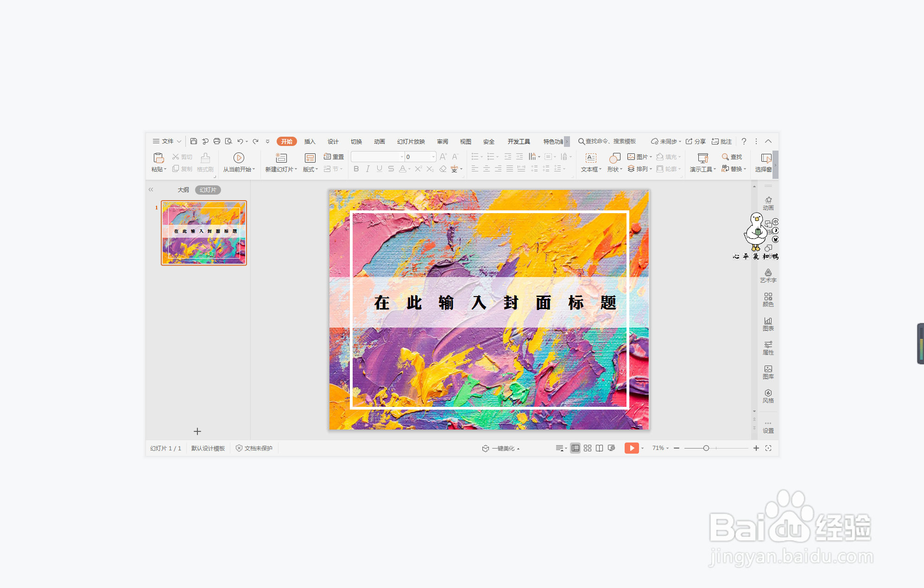924x588 pixels.
Task: Open the 插入 ribbon tab
Action: point(310,141)
